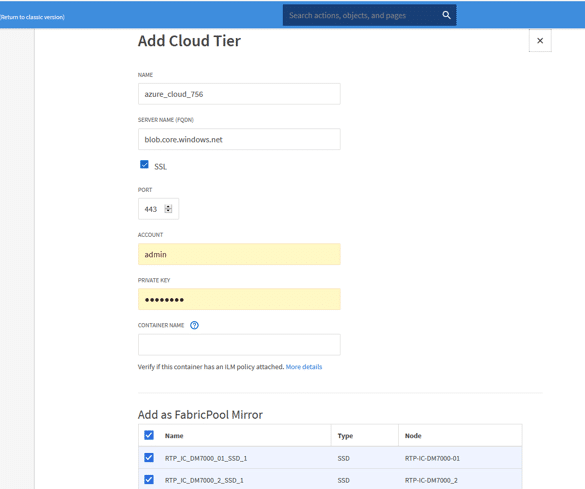Click the Add as FabricPool Mirror heading
The image size is (585, 489).
coord(200,415)
